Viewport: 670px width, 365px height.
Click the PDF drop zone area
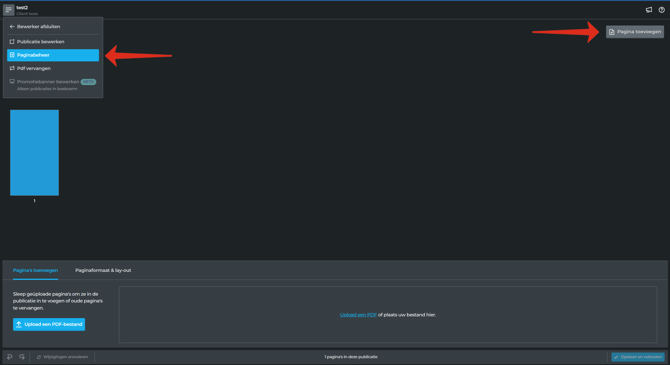pyautogui.click(x=388, y=315)
